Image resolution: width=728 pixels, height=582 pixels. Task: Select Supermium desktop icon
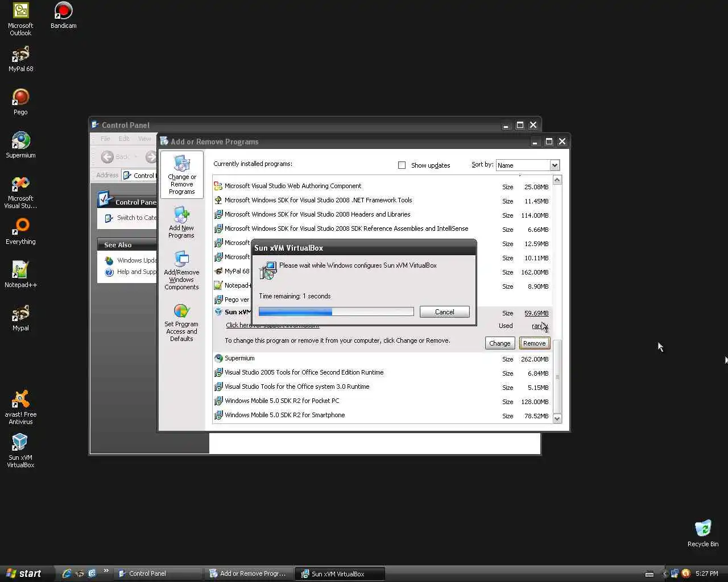20,145
